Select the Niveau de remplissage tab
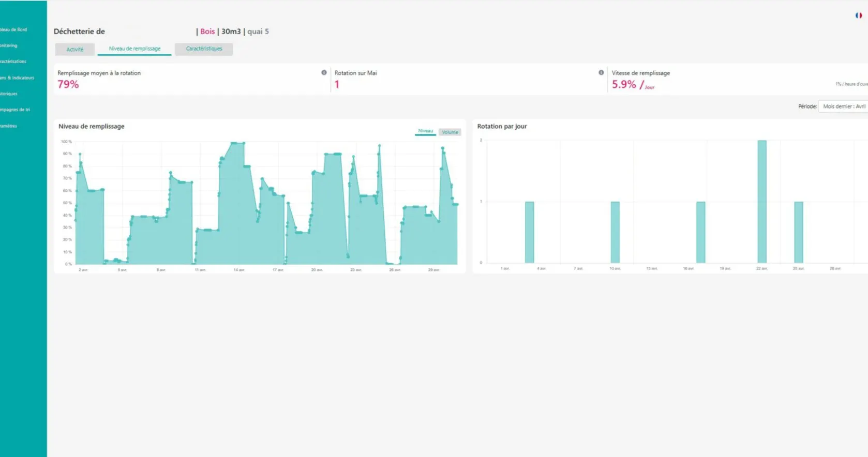 pos(134,49)
